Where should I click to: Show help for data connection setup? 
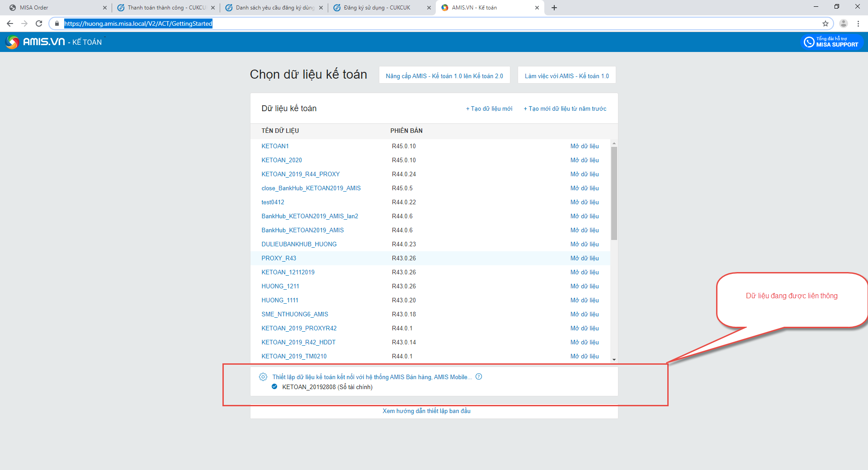[479, 376]
